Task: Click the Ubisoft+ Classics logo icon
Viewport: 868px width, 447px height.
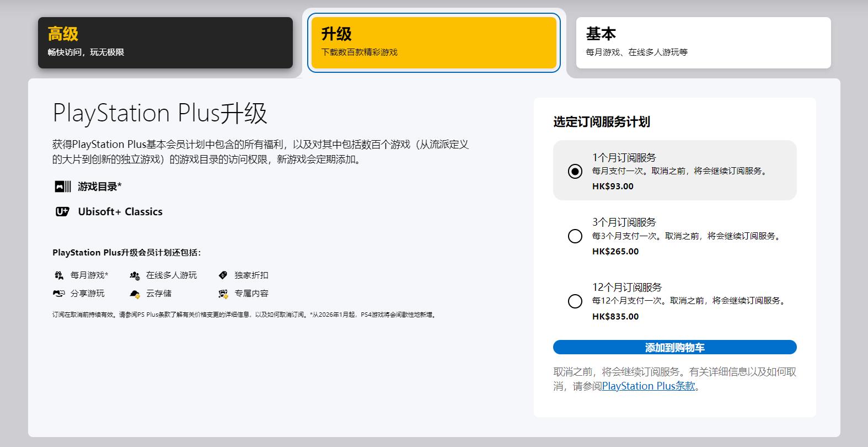Action: tap(62, 211)
